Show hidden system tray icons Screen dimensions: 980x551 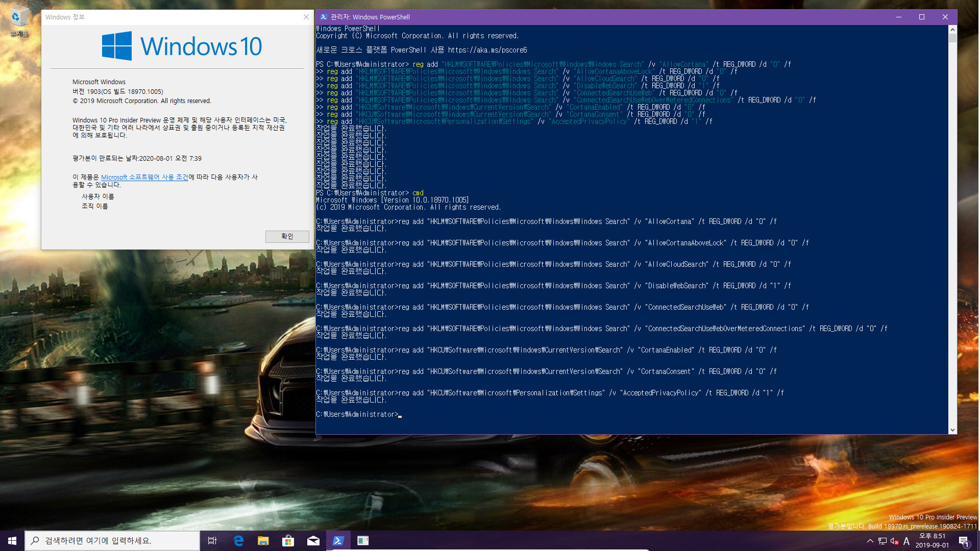[x=870, y=541]
